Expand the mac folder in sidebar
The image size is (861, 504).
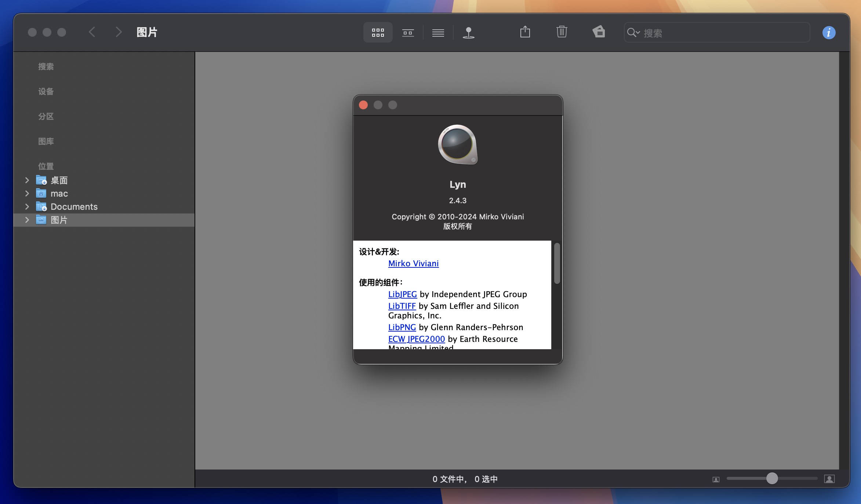coord(26,193)
